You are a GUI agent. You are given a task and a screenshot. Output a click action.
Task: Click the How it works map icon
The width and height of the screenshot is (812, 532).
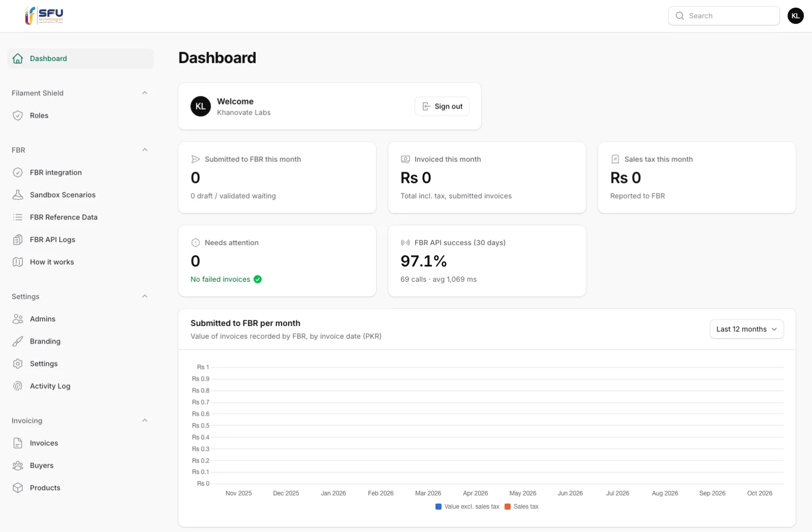pos(18,261)
